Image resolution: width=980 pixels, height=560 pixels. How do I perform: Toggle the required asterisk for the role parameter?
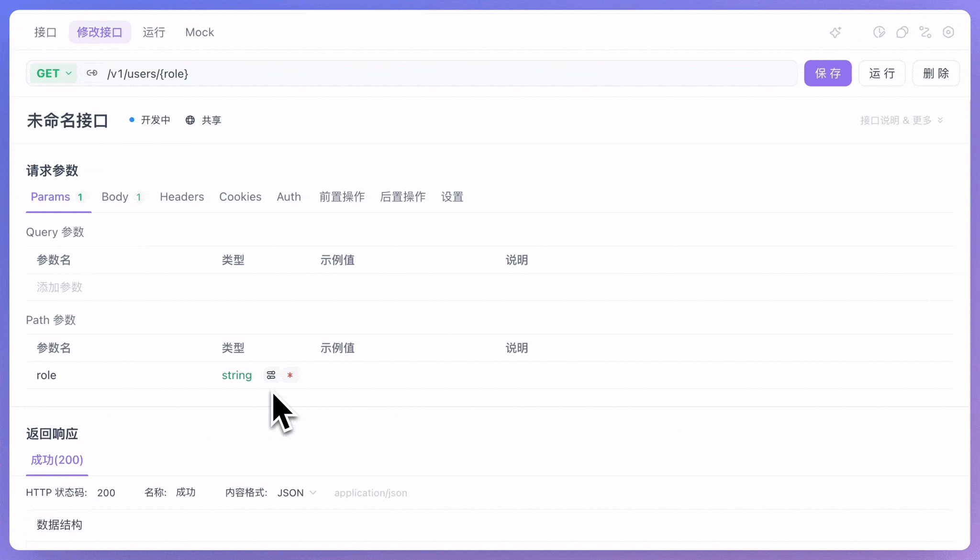(x=290, y=375)
